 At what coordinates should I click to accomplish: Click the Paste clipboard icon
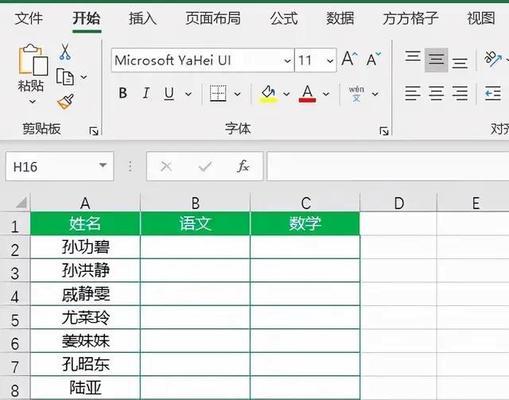33,59
